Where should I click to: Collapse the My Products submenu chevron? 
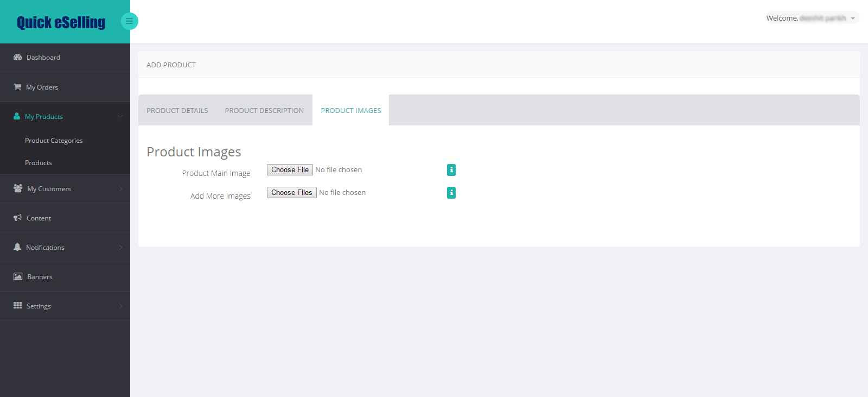point(120,116)
